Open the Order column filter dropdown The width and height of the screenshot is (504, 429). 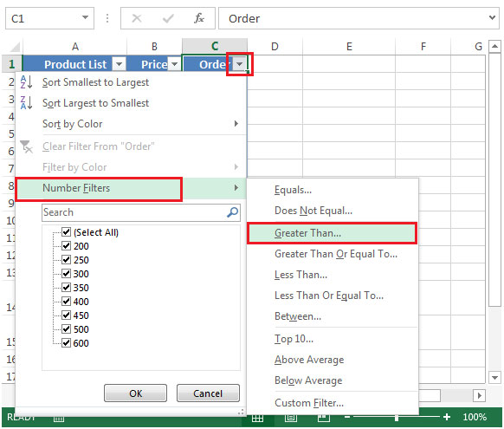point(239,64)
